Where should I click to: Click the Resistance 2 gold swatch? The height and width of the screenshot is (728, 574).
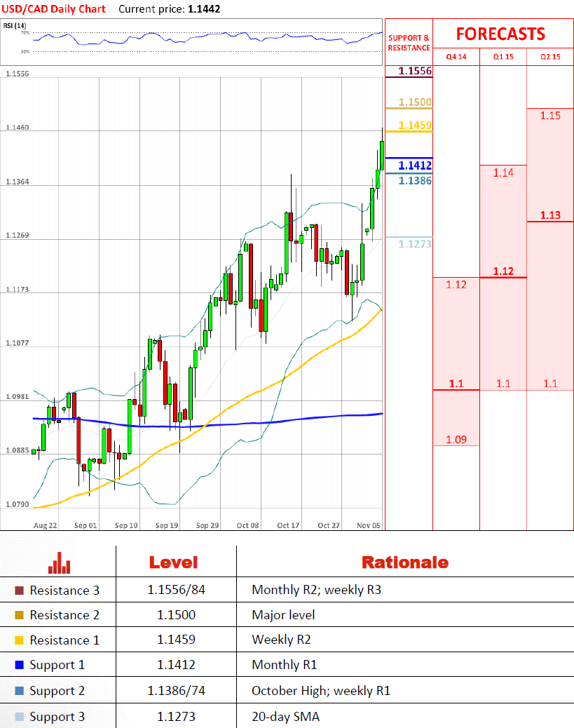pos(19,615)
